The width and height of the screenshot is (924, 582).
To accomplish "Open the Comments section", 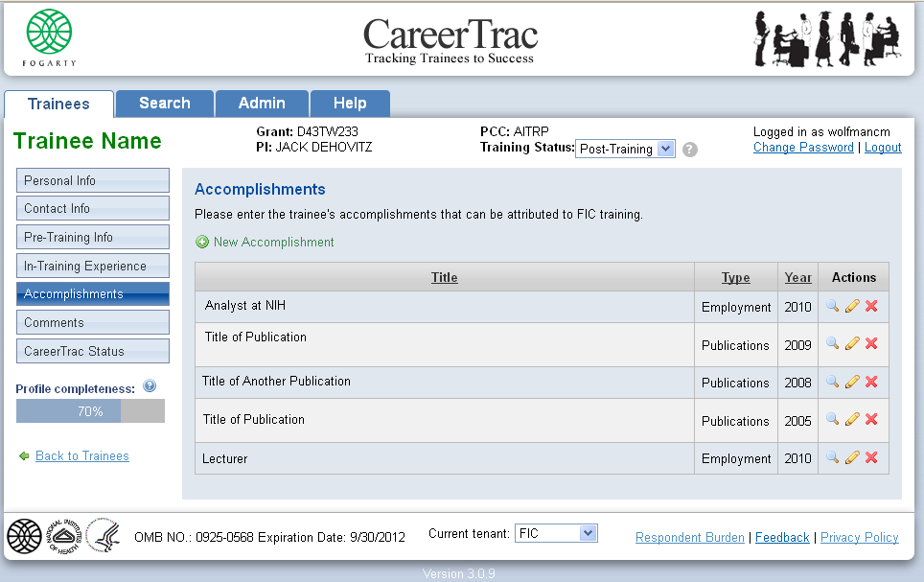I will coord(93,322).
